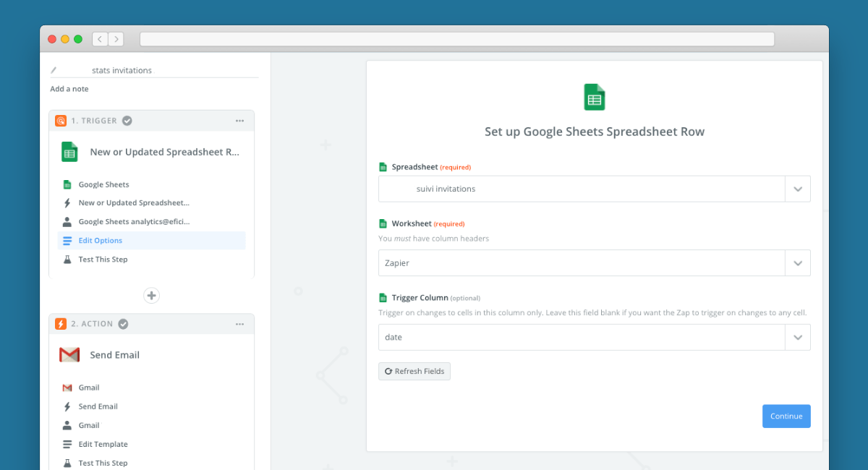Open the ellipsis menu on the ACTION step

pos(239,324)
